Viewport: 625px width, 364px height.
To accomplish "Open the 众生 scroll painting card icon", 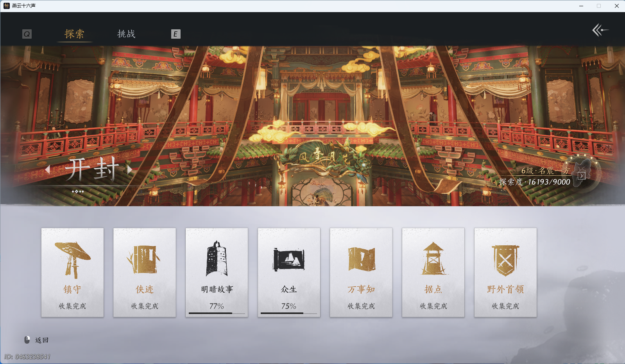I will 289,259.
